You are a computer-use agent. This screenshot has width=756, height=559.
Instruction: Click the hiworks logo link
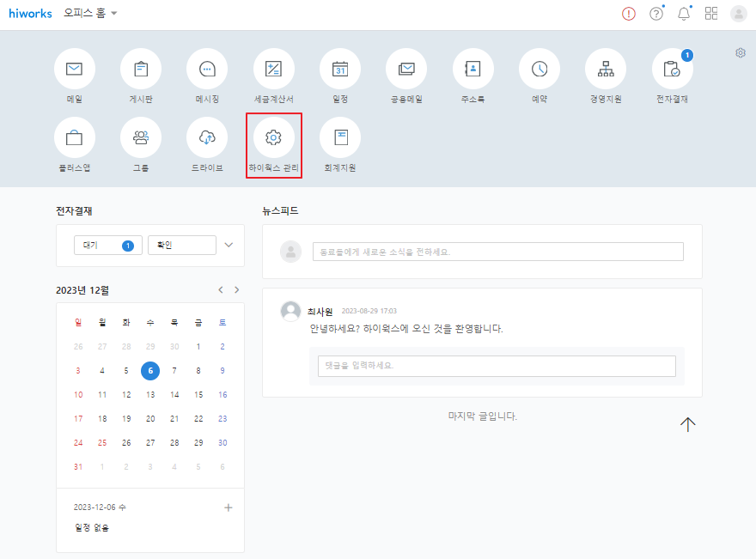coord(31,14)
